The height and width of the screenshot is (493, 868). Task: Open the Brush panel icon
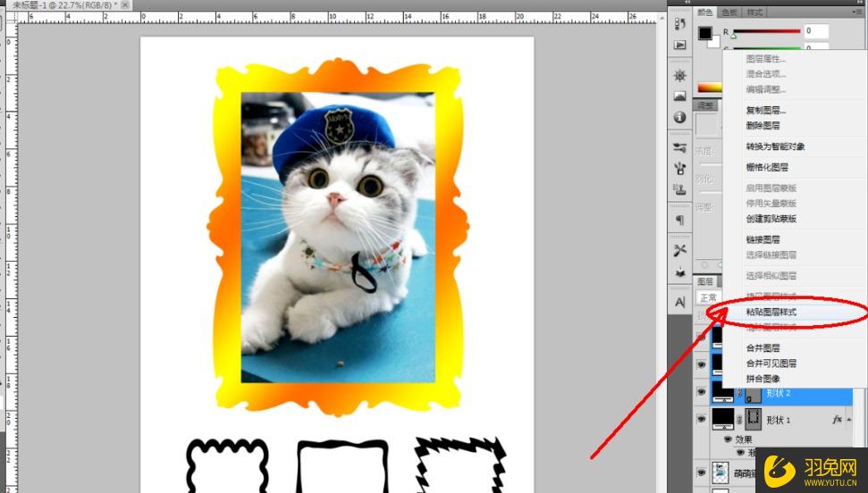[679, 168]
